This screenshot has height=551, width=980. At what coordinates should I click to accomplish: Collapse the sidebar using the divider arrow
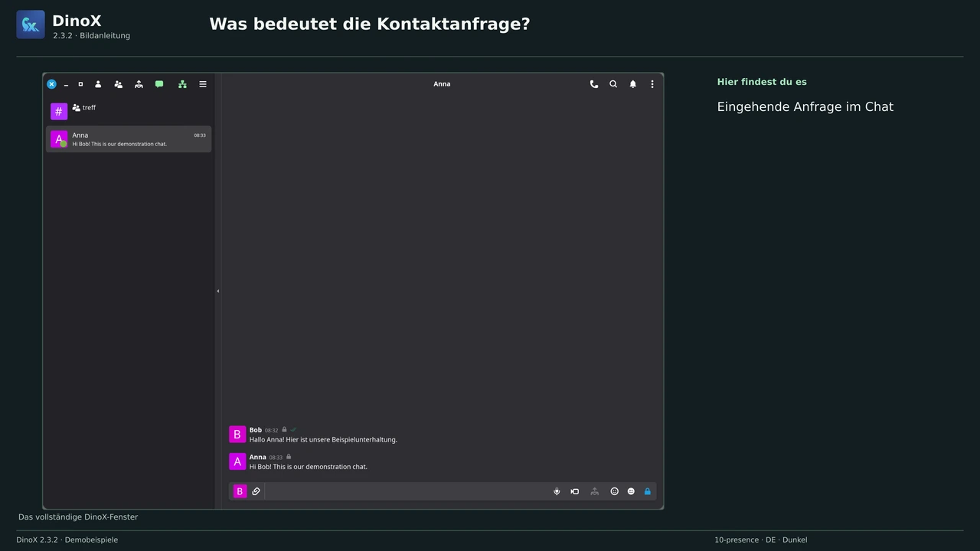(x=217, y=291)
